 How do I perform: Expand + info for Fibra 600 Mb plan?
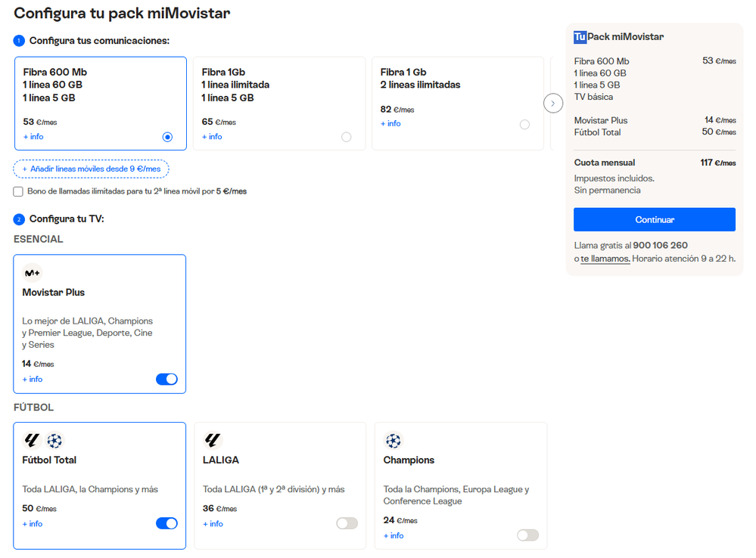click(x=33, y=137)
